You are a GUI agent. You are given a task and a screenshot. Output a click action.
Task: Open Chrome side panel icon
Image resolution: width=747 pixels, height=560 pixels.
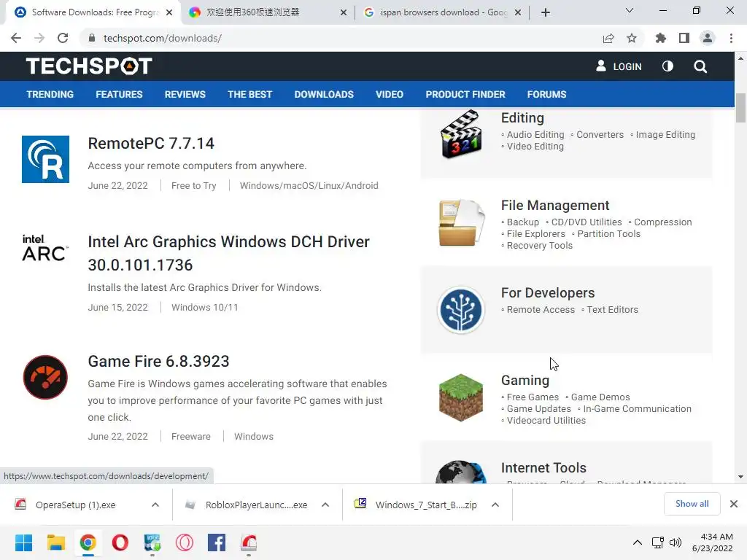pos(684,38)
